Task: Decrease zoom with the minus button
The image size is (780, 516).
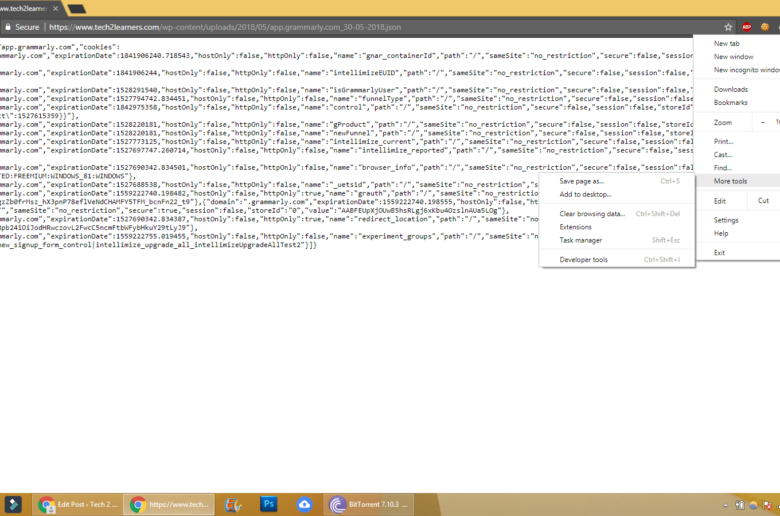Action: 763,122
